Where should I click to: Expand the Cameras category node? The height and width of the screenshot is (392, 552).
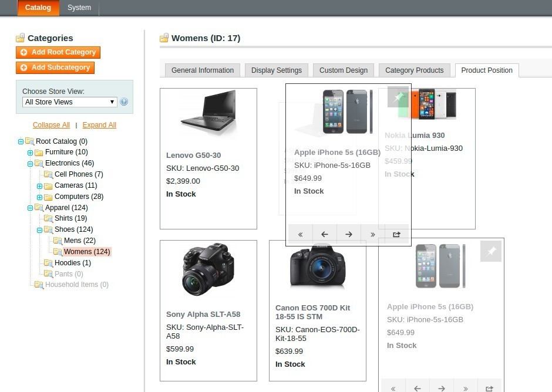click(x=39, y=186)
